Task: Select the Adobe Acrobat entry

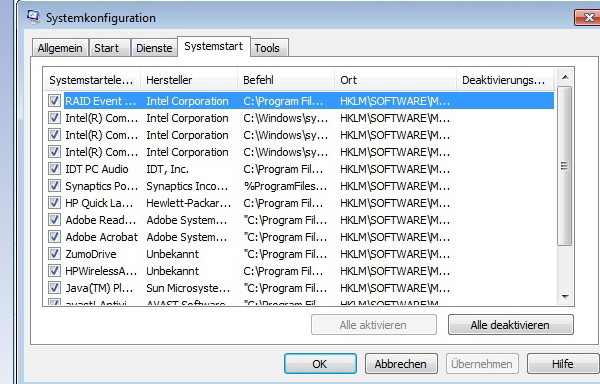Action: point(101,237)
